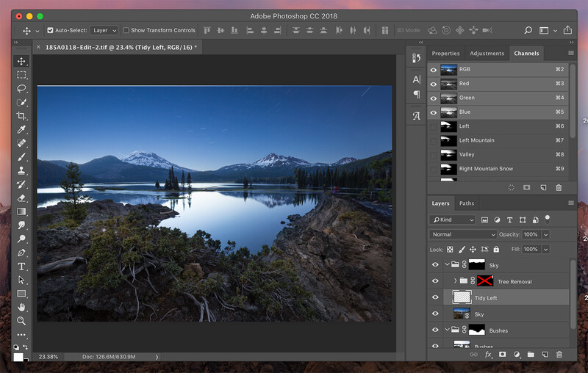Image resolution: width=588 pixels, height=373 pixels.
Task: Select the Channels tab
Action: point(526,53)
